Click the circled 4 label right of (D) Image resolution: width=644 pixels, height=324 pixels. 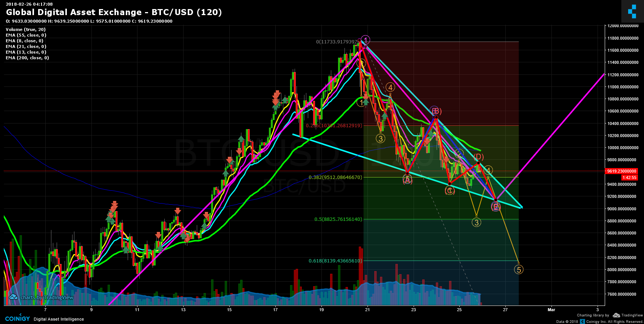(x=488, y=170)
